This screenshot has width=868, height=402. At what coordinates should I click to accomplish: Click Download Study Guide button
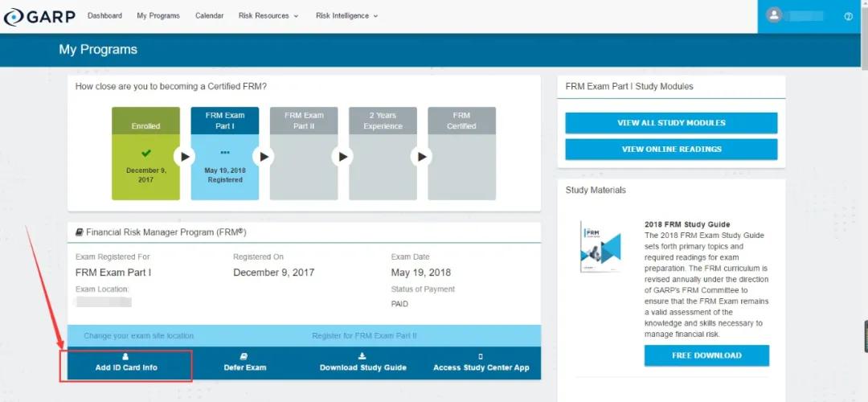coord(363,363)
